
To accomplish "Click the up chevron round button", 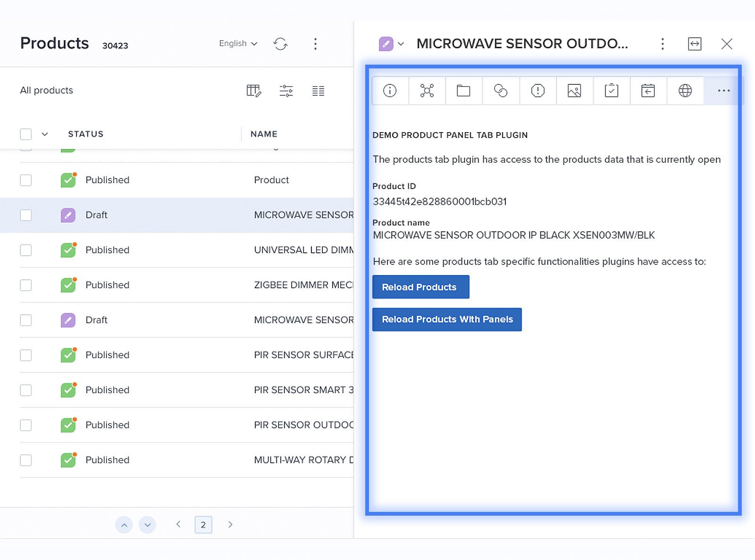I will 124,525.
